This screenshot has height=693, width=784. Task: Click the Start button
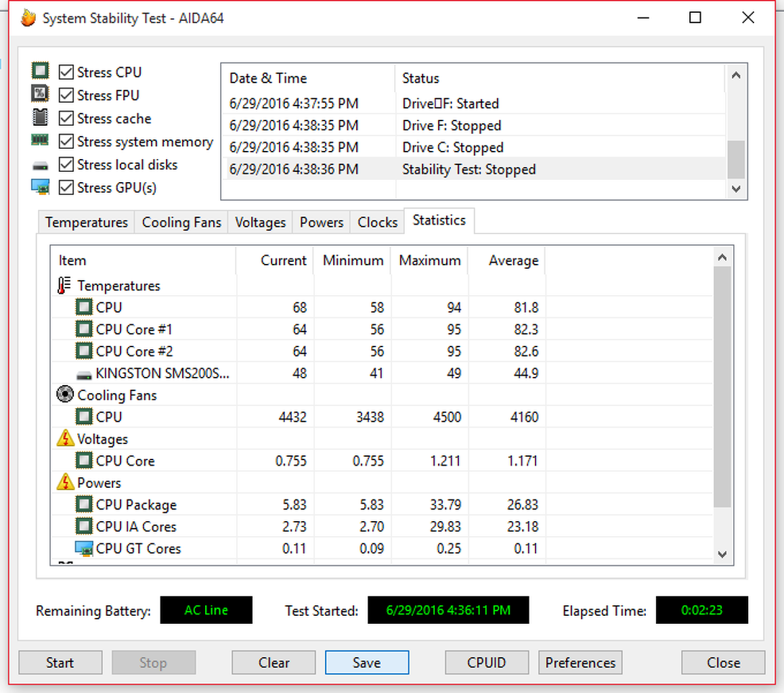[60, 663]
